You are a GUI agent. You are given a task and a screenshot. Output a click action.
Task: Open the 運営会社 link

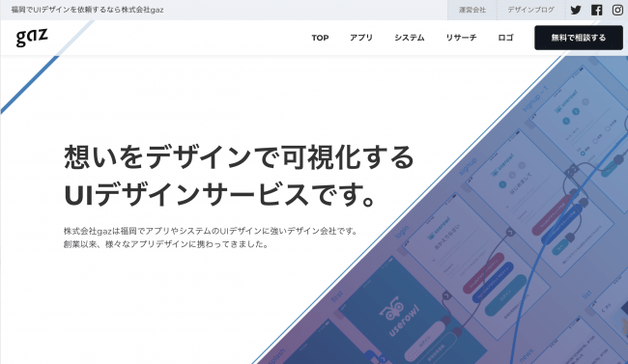point(472,10)
